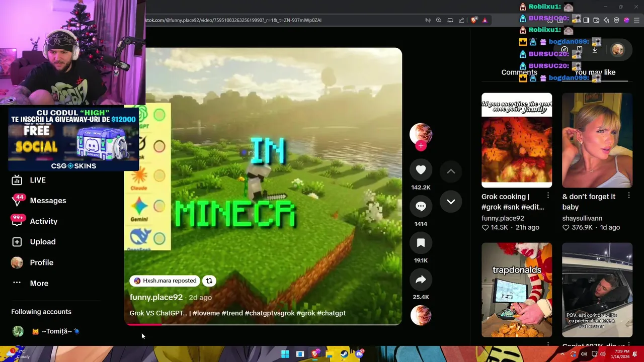This screenshot has width=644, height=362.
Task: Click the #trend hashtag
Action: [232, 313]
